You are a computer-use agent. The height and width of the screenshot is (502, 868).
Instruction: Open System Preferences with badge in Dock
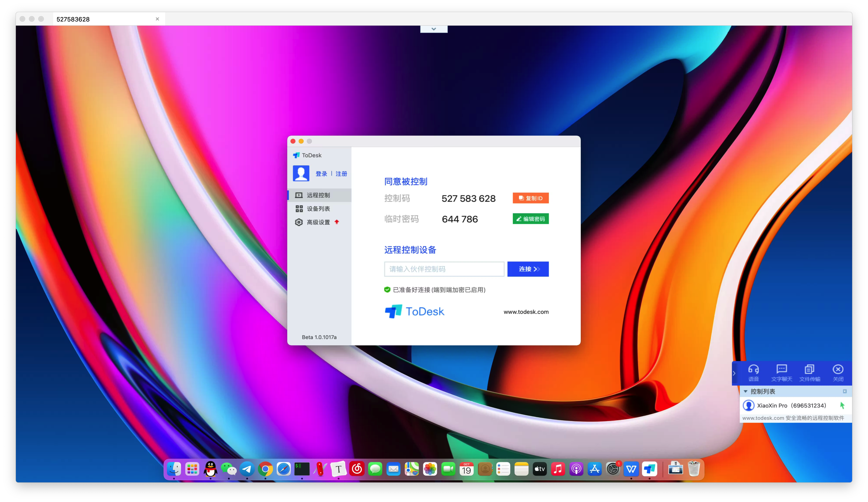(x=613, y=469)
